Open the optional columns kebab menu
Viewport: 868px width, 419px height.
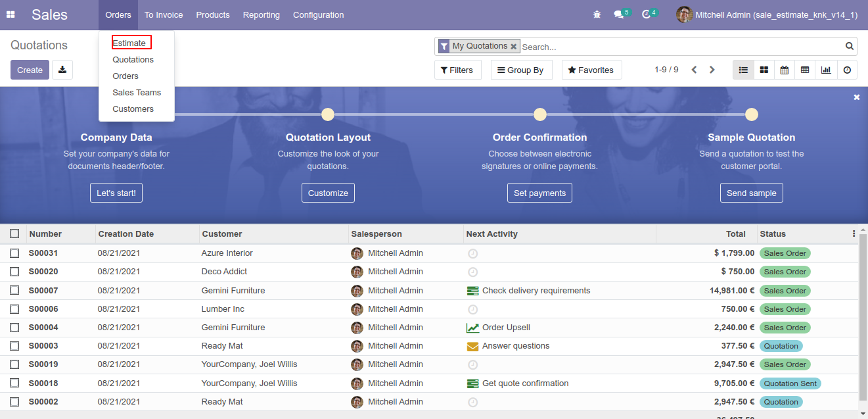point(854,234)
